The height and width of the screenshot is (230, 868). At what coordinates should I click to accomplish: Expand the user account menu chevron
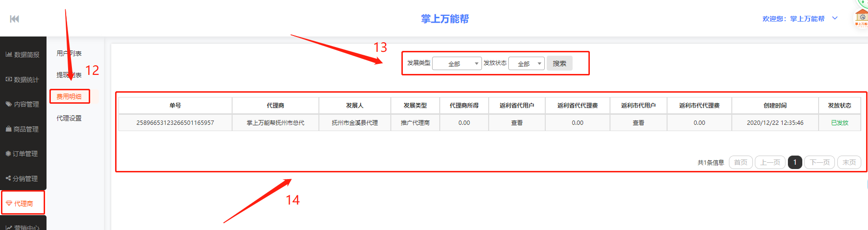pos(835,18)
